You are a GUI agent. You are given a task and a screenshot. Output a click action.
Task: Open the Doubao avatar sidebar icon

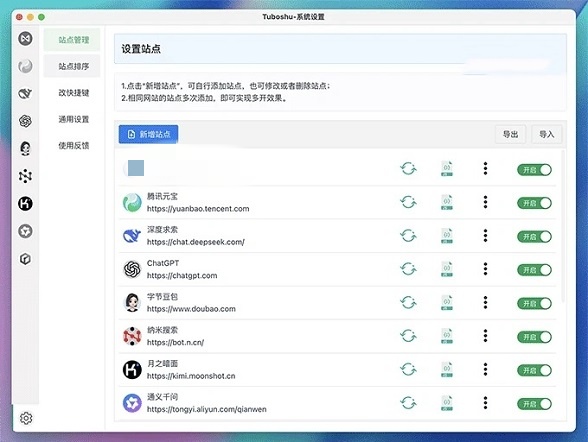(26, 148)
